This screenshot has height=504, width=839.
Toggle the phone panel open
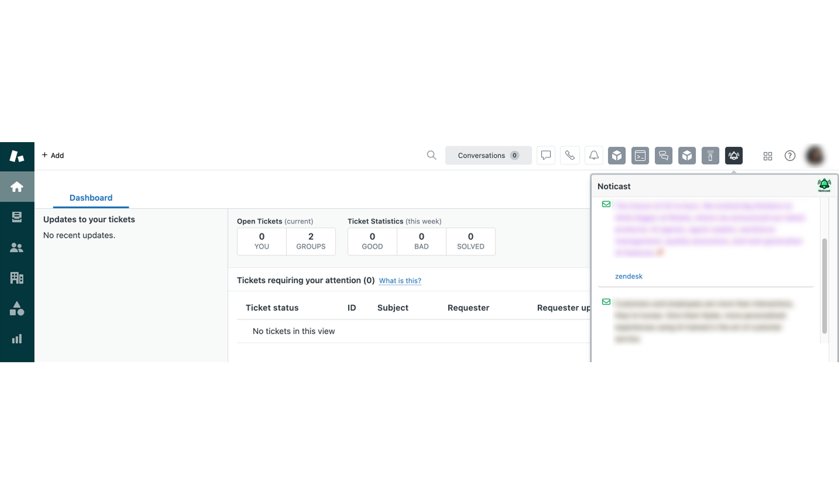click(570, 155)
